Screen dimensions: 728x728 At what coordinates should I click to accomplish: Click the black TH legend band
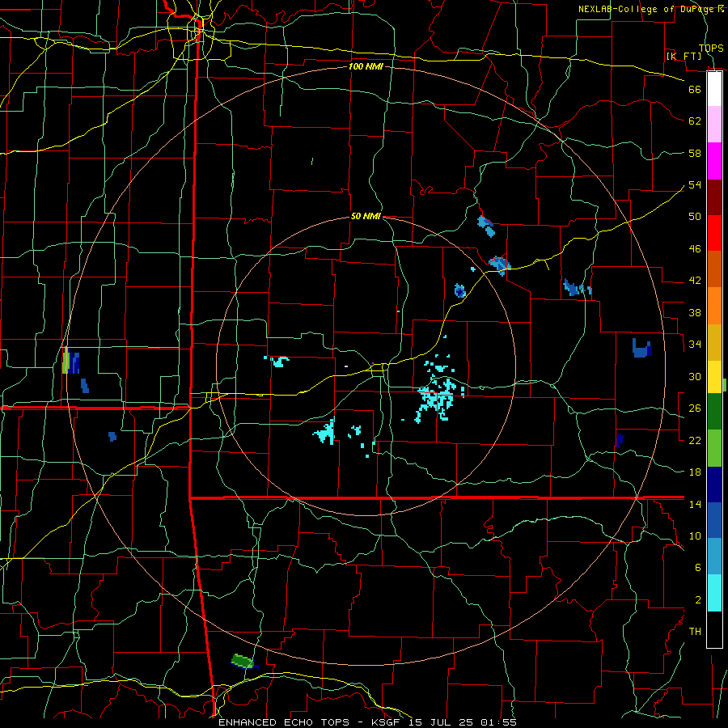714,629
